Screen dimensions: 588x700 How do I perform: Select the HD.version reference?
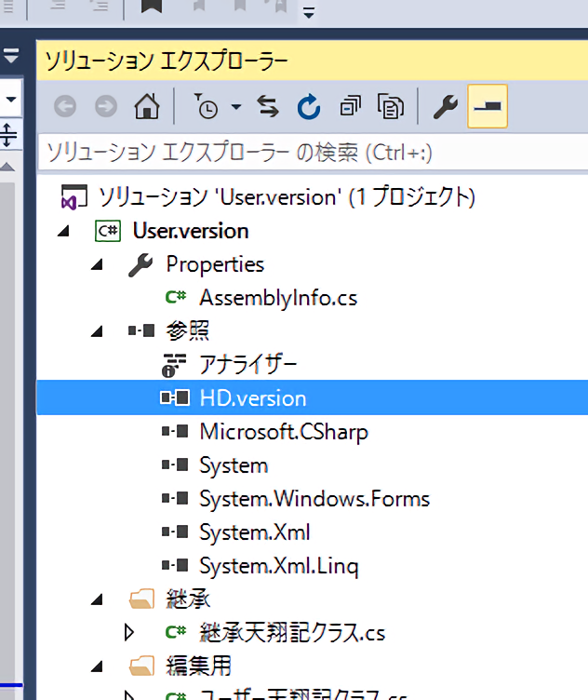click(252, 398)
